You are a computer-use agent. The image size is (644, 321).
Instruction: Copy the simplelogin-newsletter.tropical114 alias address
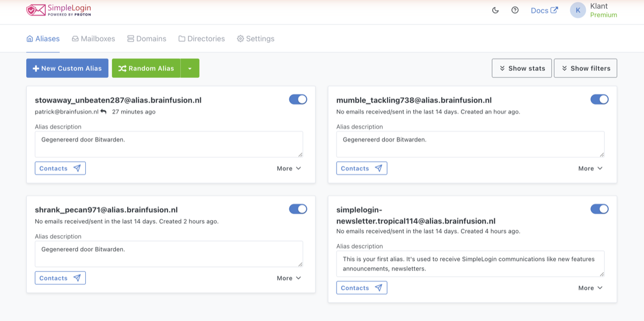click(416, 215)
